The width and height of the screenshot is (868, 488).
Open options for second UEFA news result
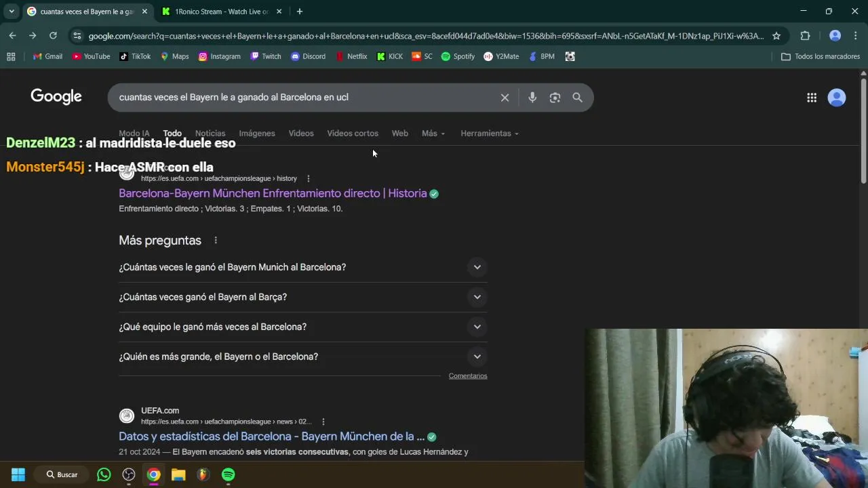(x=323, y=422)
